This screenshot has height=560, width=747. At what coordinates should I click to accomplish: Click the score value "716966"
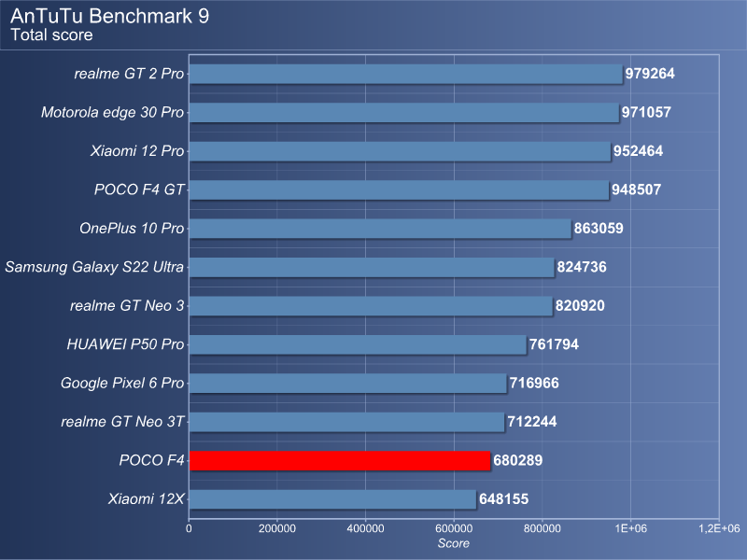click(x=534, y=383)
